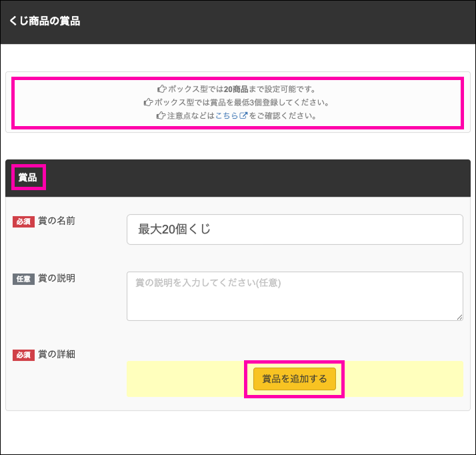
Task: Click the gray 任意 badge beside 賞の説明
Action: pyautogui.click(x=23, y=279)
